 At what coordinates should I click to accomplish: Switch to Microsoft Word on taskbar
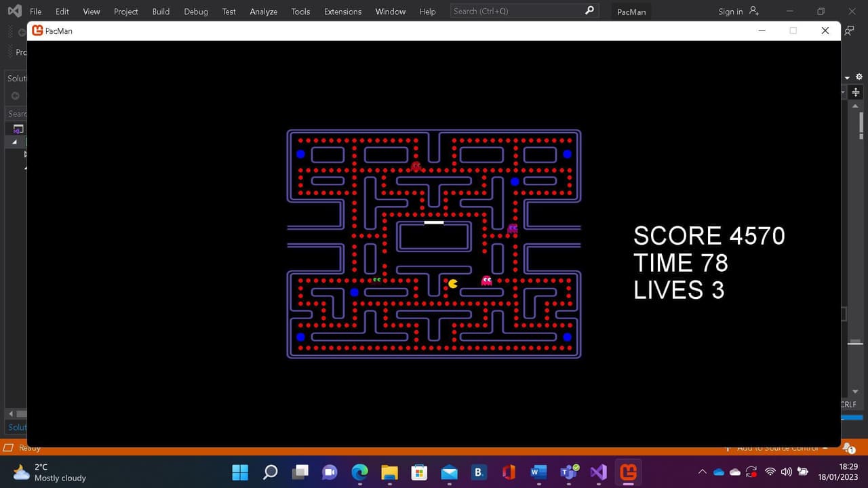[x=538, y=472]
